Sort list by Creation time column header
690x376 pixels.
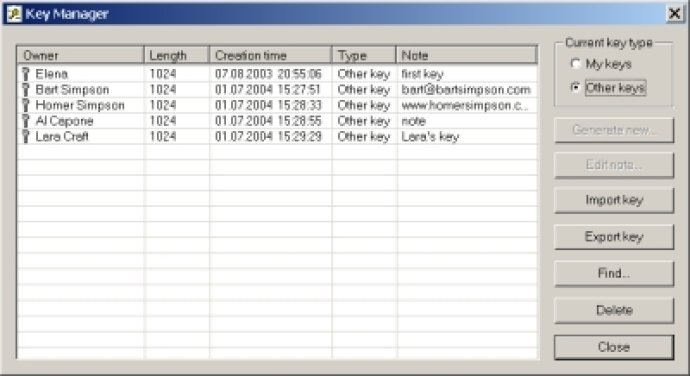[x=271, y=55]
